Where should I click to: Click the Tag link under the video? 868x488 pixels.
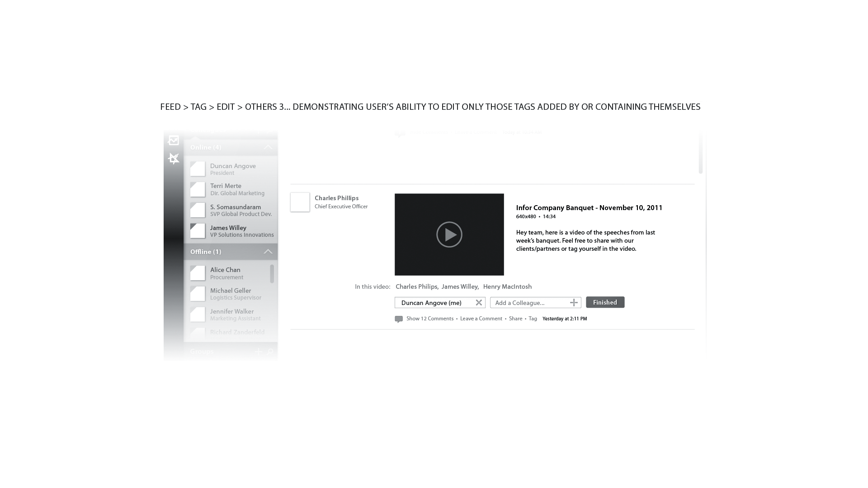[x=533, y=319]
